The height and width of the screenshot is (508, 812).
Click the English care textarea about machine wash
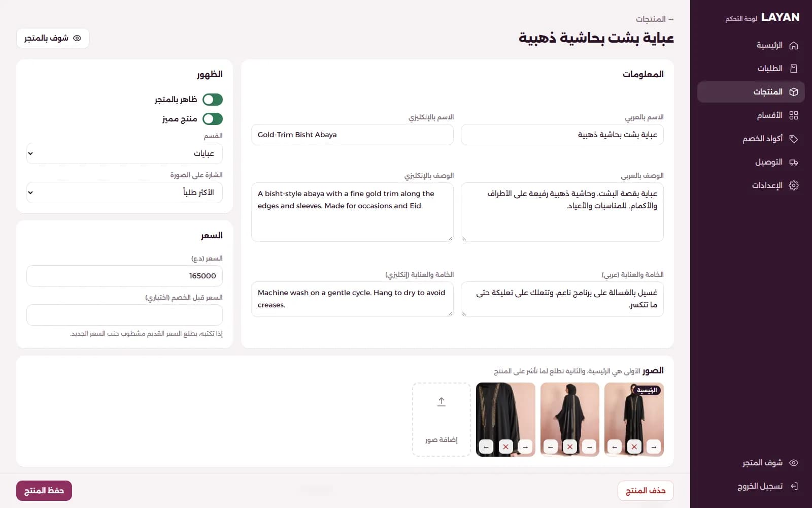(x=352, y=299)
